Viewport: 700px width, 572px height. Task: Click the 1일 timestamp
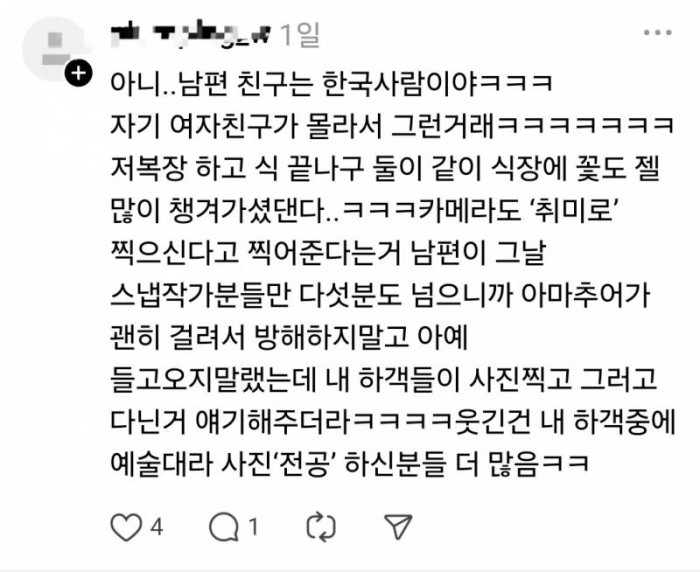[x=300, y=34]
